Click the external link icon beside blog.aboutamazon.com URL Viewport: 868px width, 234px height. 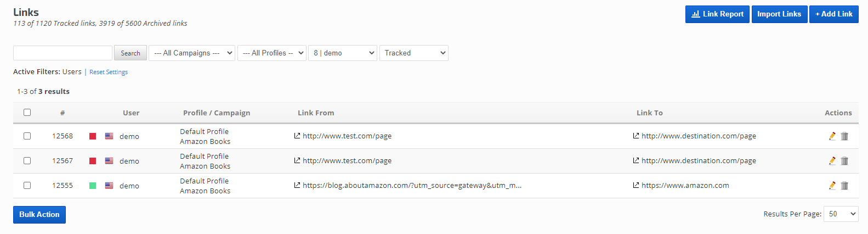tap(297, 185)
